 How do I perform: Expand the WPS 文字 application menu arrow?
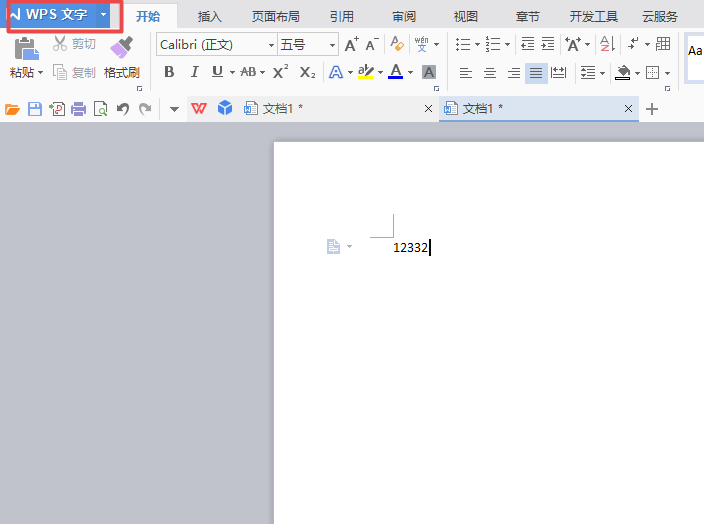click(103, 15)
